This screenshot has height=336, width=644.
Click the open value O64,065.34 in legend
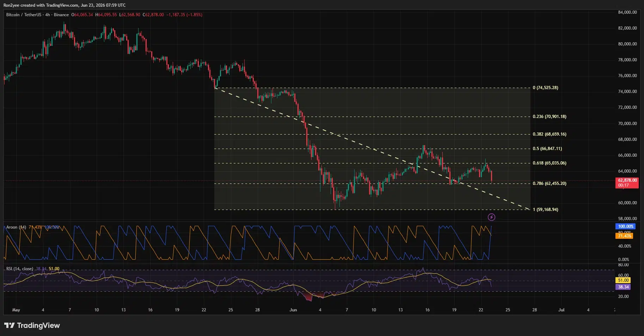coord(82,15)
